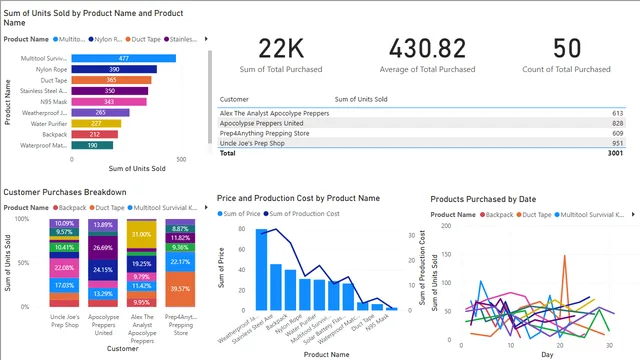Screen dimensions: 640x360
Task: Expand Products Purchased by Date legend arrow
Action: [633, 214]
